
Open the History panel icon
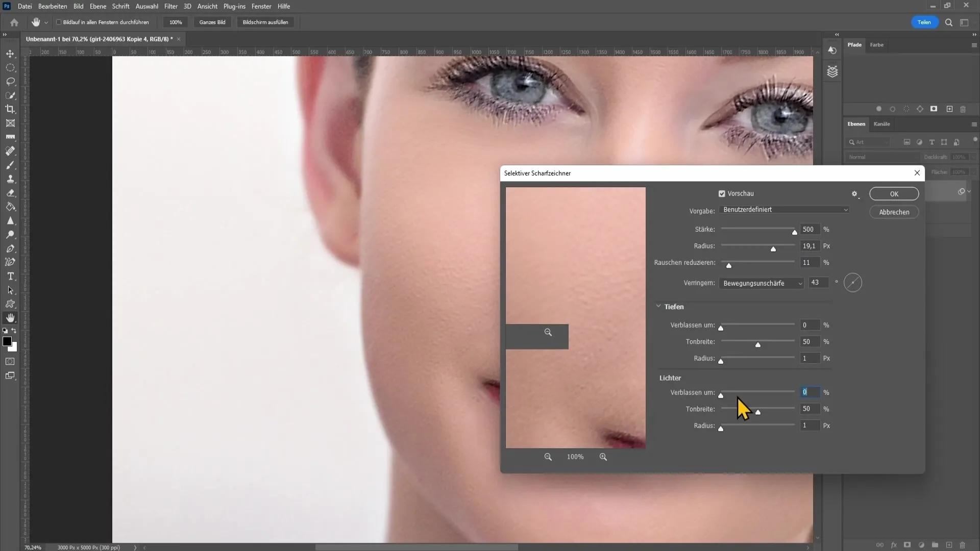(x=832, y=50)
